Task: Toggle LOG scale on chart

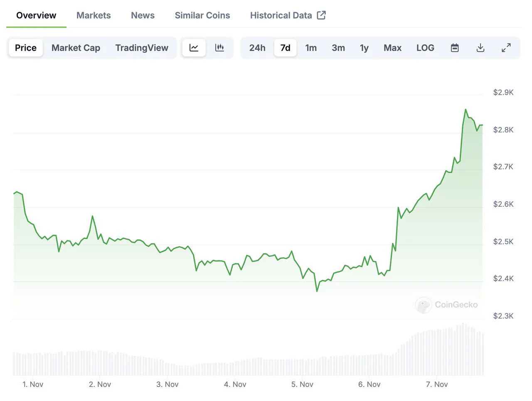Action: pyautogui.click(x=425, y=48)
